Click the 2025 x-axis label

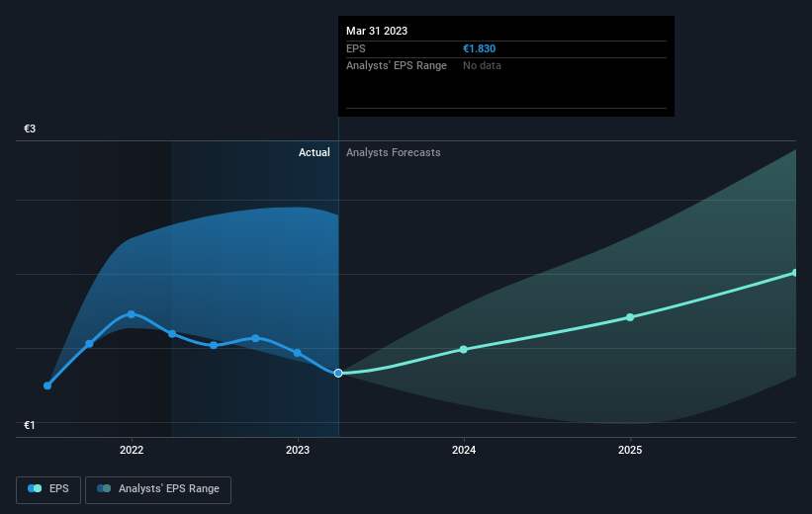[x=630, y=450]
